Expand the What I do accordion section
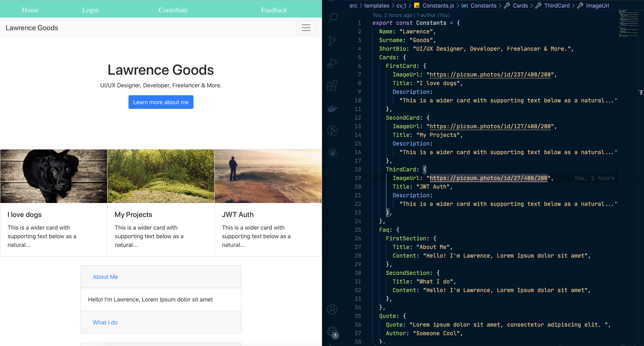644x346 pixels. click(x=105, y=322)
